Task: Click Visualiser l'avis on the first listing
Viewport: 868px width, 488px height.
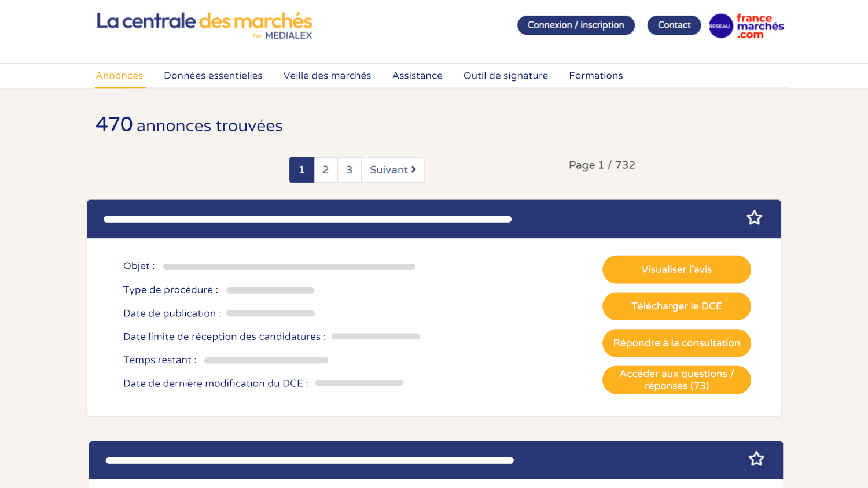Action: coord(676,269)
